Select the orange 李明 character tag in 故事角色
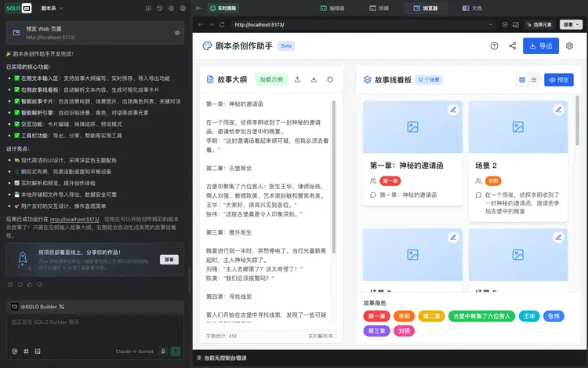The image size is (588, 368). tap(405, 315)
